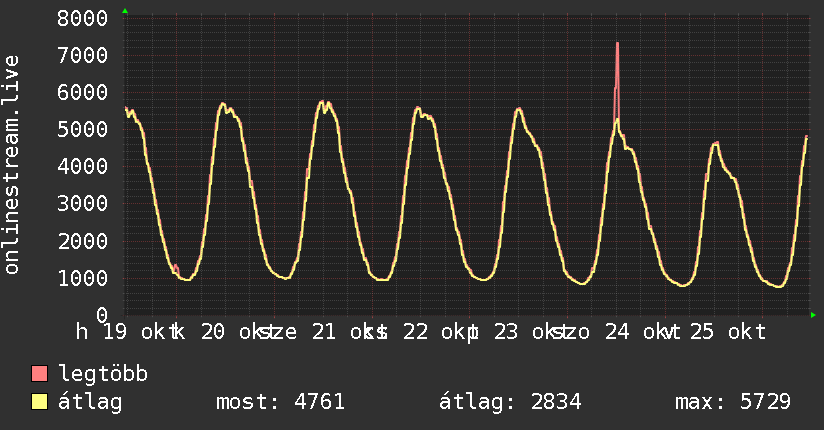Click the green arrow atop y-axis

(x=125, y=11)
